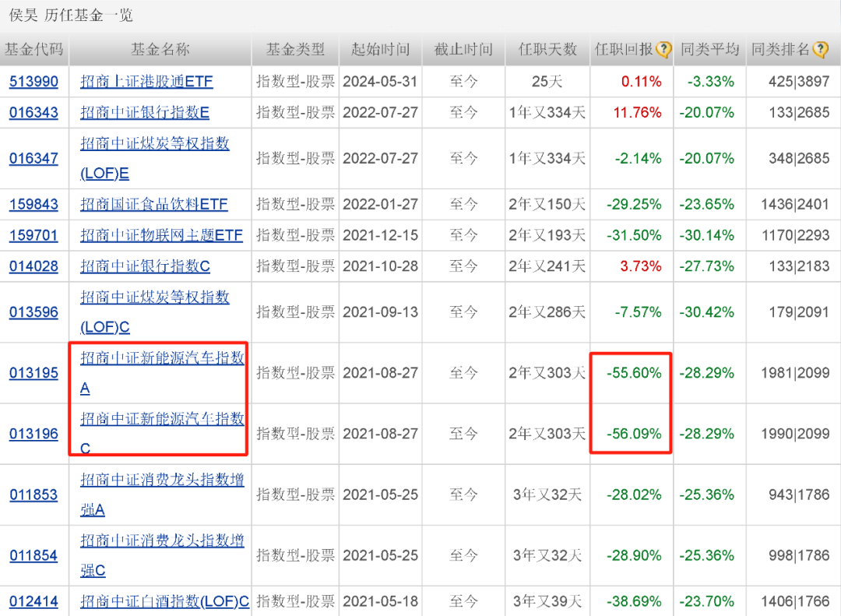Screen dimensions: 841x616
Task: Click the 侯昊 历任基金一览 title
Action: (71, 15)
